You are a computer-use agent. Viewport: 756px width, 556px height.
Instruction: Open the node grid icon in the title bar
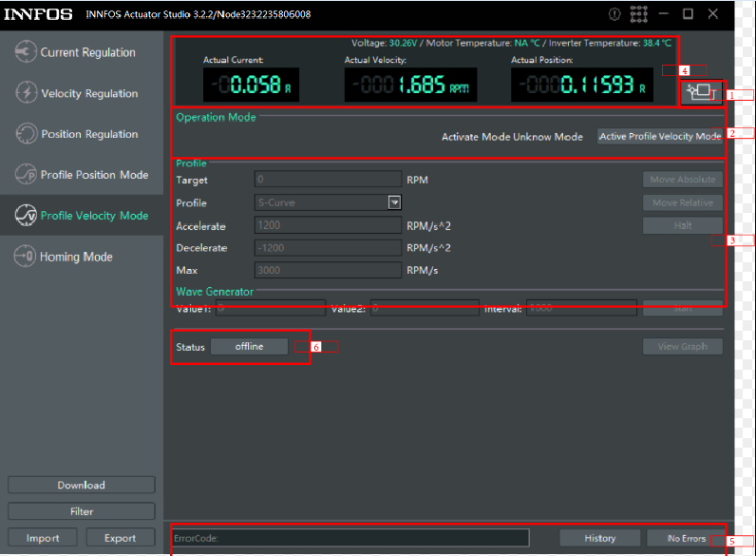pyautogui.click(x=638, y=14)
